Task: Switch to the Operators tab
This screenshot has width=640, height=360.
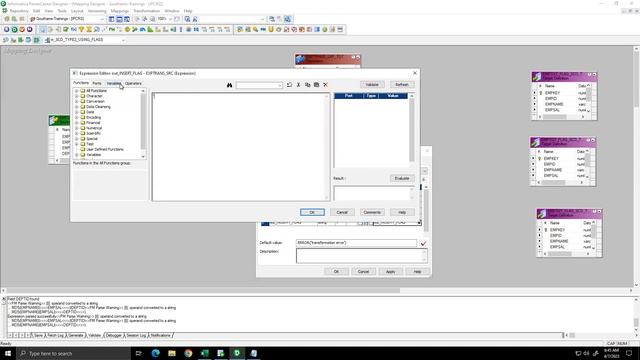Action: pyautogui.click(x=133, y=83)
